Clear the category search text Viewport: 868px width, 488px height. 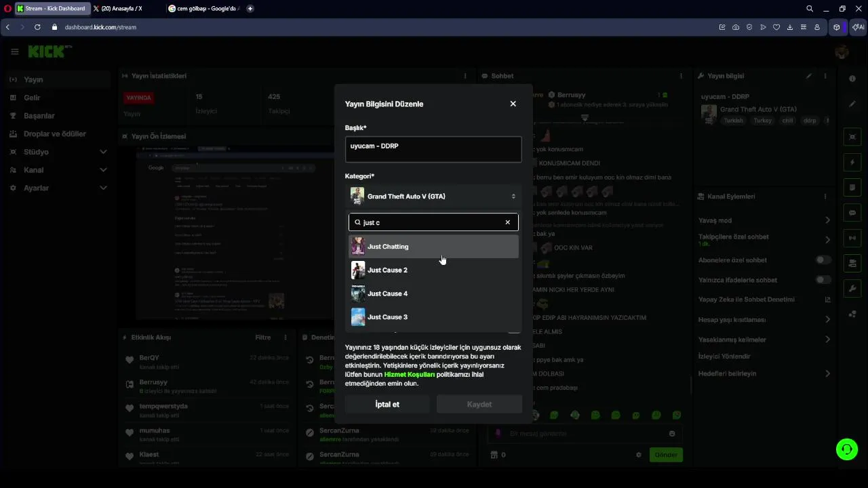(507, 222)
